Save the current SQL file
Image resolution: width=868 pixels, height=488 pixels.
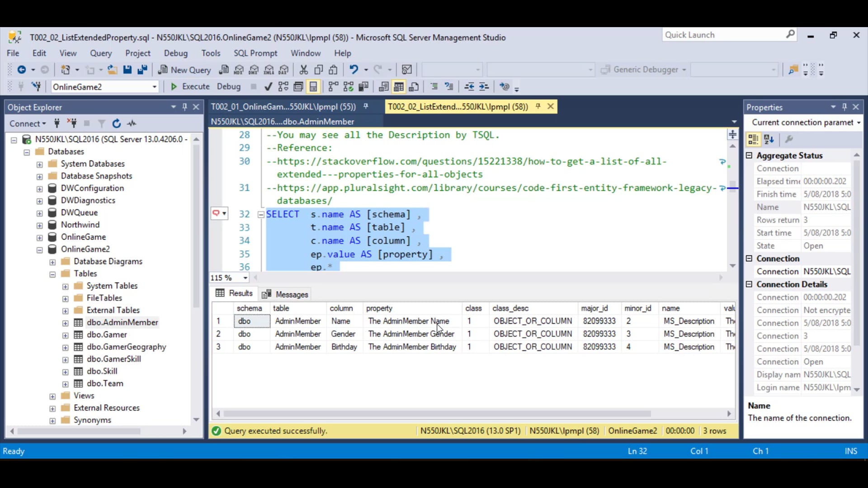[x=127, y=70]
